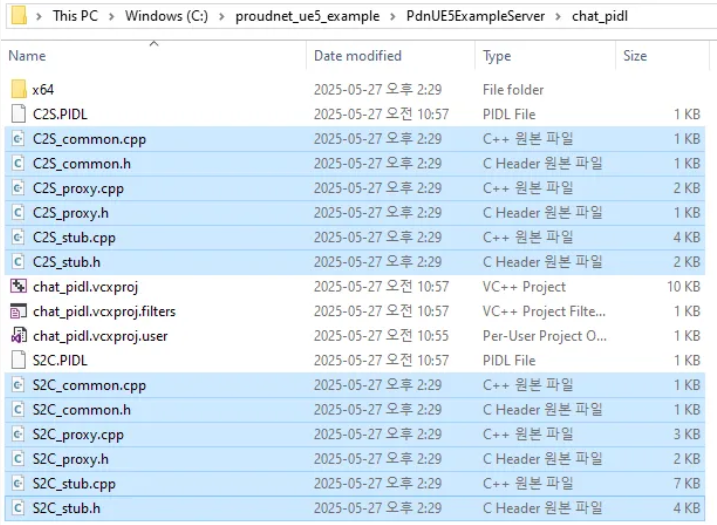Screen dimensions: 717x525
Task: Click the C2S_proxy.cpp file icon
Action: [x=18, y=188]
